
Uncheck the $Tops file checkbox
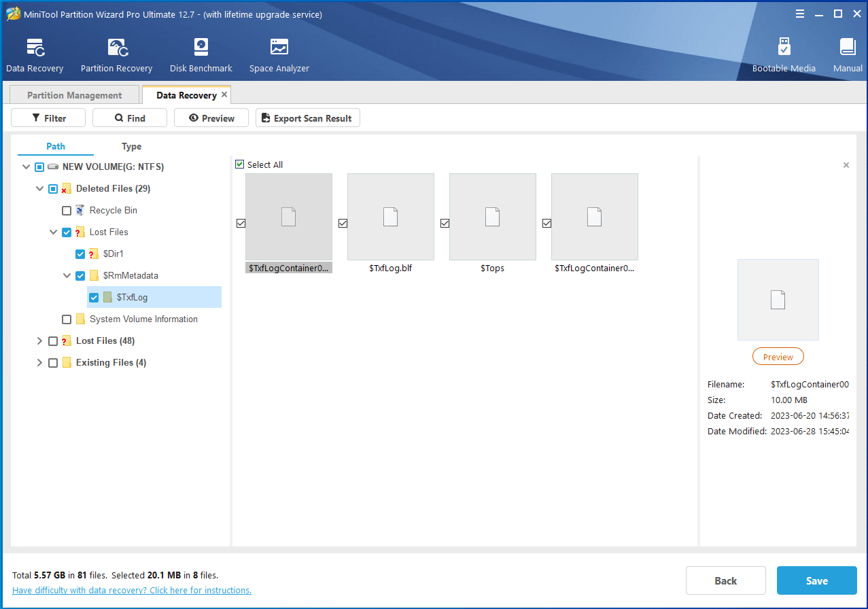[x=445, y=223]
